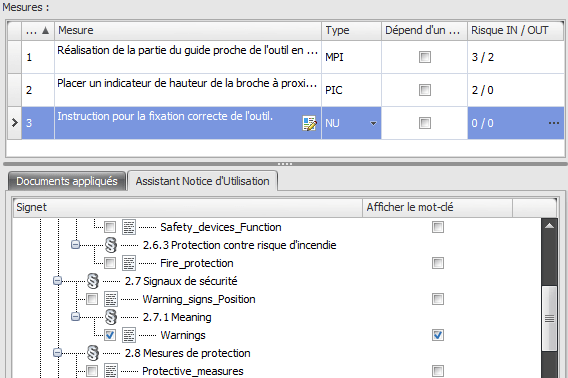568x378 pixels.
Task: Click the '3 / 2' risk value
Action: click(483, 57)
